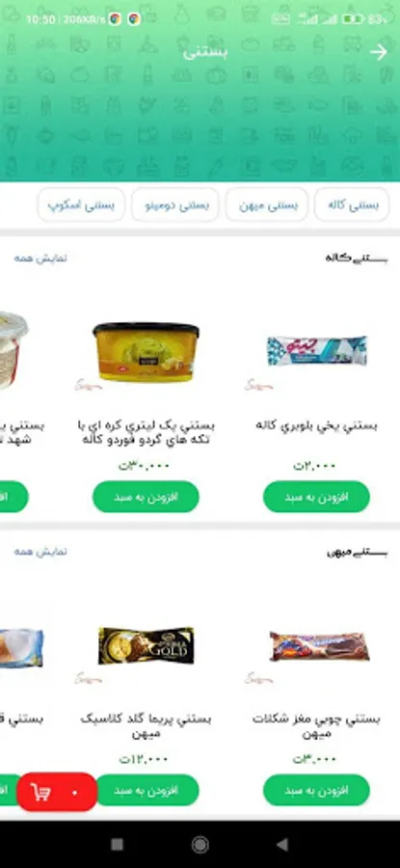
Task: Select the بستنی کاله filter chip
Action: pyautogui.click(x=352, y=204)
